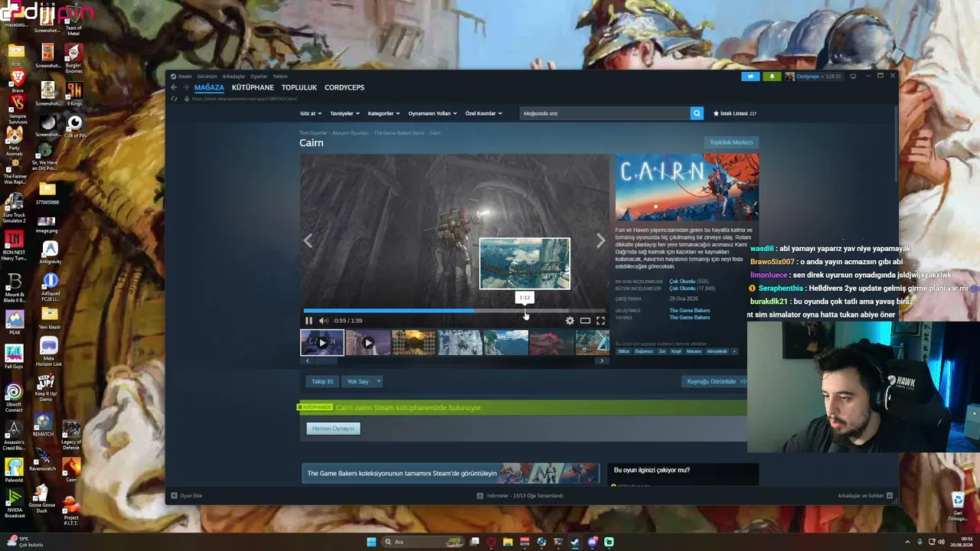Expand the Yok Say dropdown arrow
Image resolution: width=980 pixels, height=551 pixels.
[x=378, y=381]
